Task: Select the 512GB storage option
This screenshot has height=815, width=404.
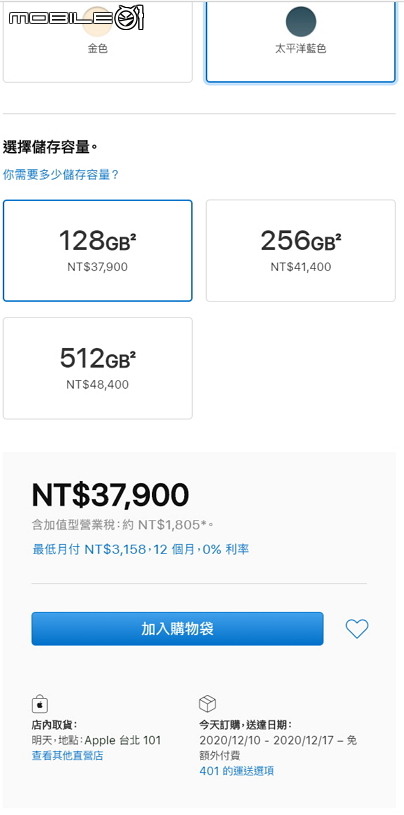Action: 98,368
